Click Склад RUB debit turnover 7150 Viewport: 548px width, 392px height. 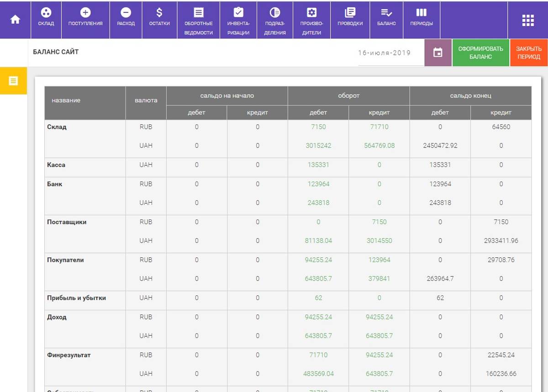tap(318, 127)
